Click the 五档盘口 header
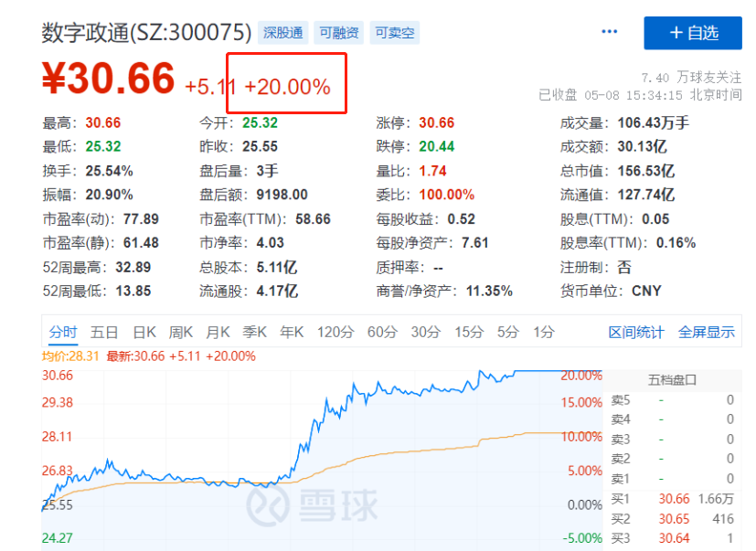756x551 pixels. point(672,380)
